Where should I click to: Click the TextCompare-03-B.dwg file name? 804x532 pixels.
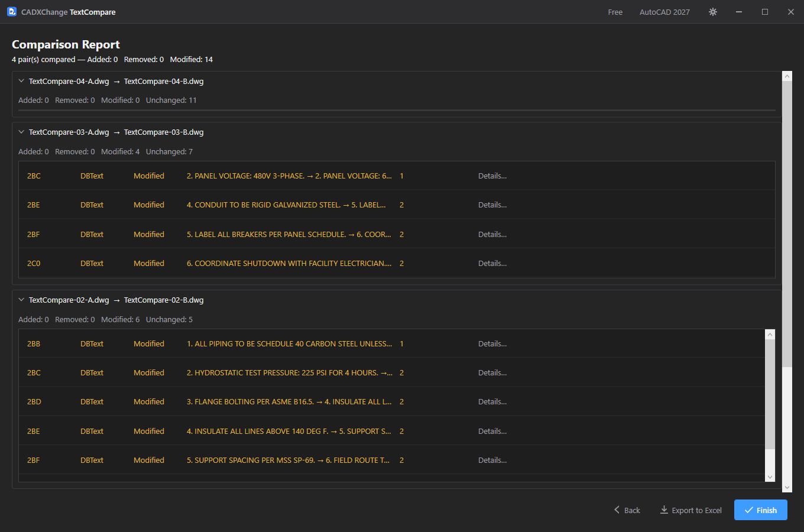(x=164, y=132)
